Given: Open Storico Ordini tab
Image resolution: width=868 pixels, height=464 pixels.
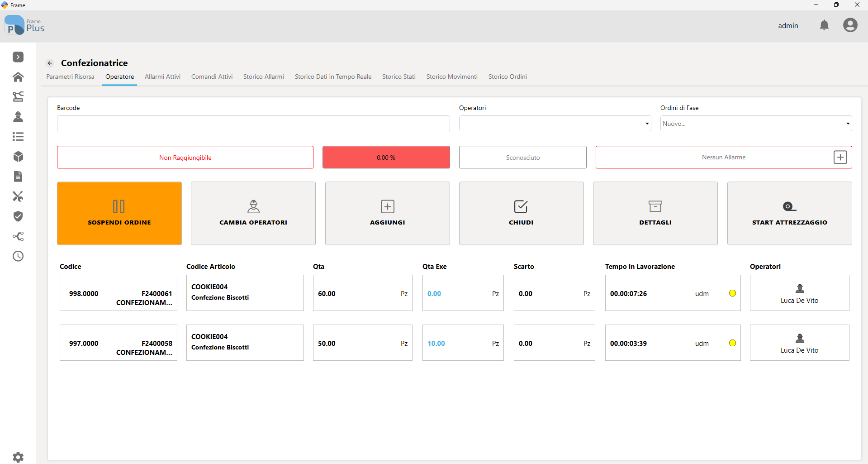Looking at the screenshot, I should pyautogui.click(x=508, y=77).
